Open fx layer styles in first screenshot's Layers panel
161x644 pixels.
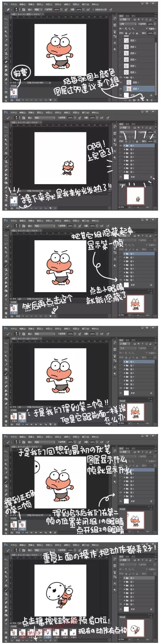coord(130,100)
